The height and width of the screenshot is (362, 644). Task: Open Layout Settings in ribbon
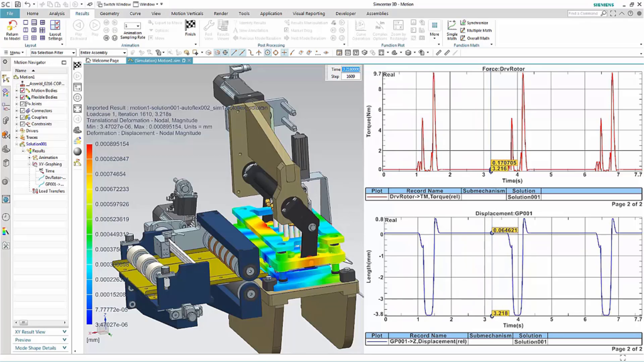(x=55, y=30)
